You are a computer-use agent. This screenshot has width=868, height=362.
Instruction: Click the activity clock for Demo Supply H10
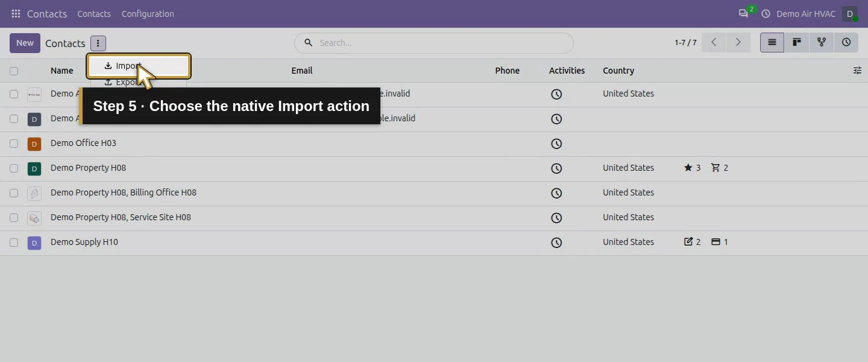[x=556, y=243]
